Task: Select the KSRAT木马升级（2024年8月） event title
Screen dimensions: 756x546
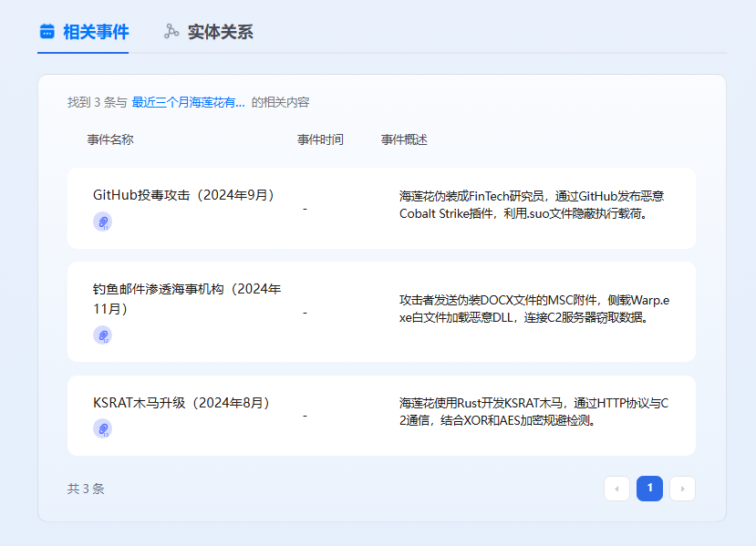Action: pyautogui.click(x=181, y=403)
